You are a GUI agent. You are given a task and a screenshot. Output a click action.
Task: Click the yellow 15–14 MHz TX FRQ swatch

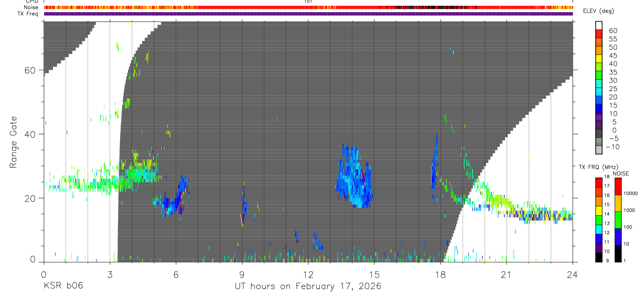tap(599, 210)
